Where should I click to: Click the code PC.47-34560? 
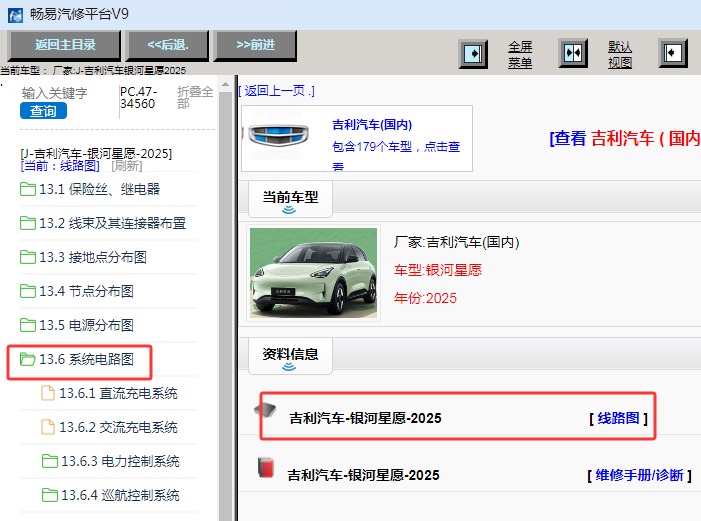(x=139, y=97)
